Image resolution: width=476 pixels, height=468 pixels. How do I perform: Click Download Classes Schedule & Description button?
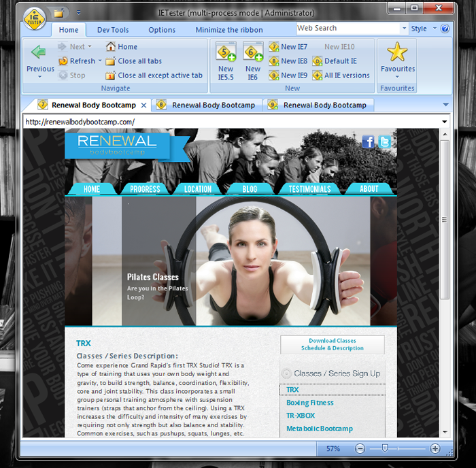pyautogui.click(x=332, y=344)
